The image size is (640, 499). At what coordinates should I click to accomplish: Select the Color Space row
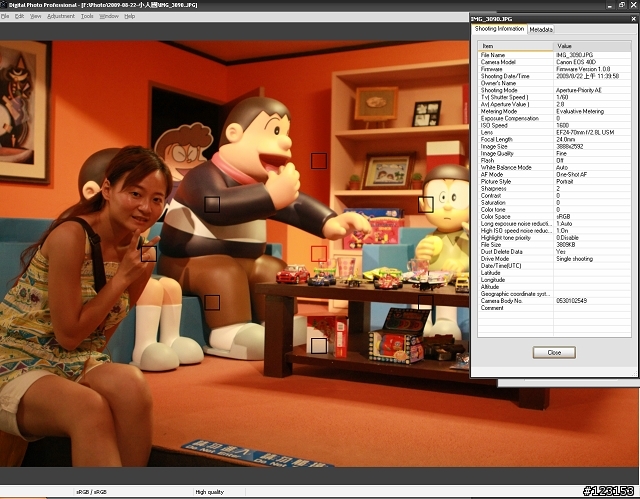[554, 217]
